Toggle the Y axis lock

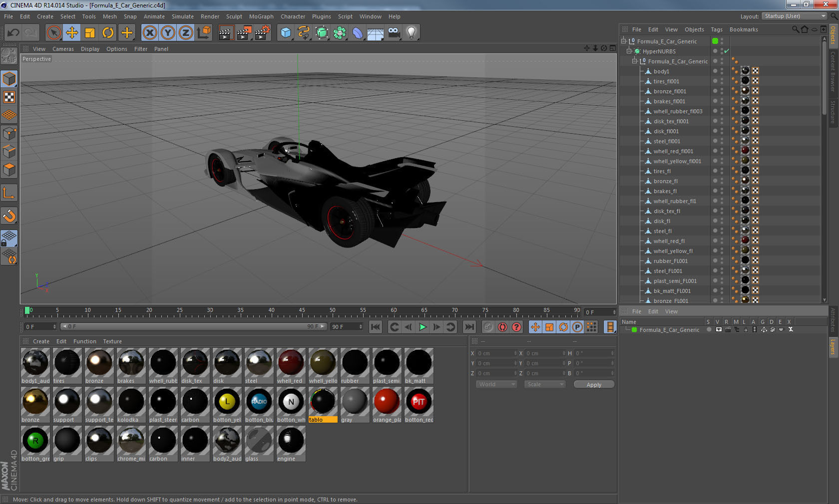click(168, 33)
